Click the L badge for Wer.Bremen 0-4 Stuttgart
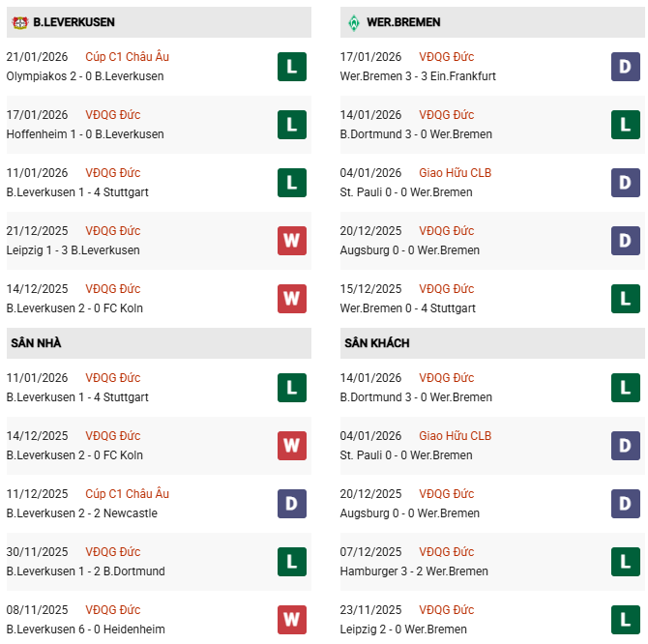This screenshot has height=644, width=648. point(626,298)
